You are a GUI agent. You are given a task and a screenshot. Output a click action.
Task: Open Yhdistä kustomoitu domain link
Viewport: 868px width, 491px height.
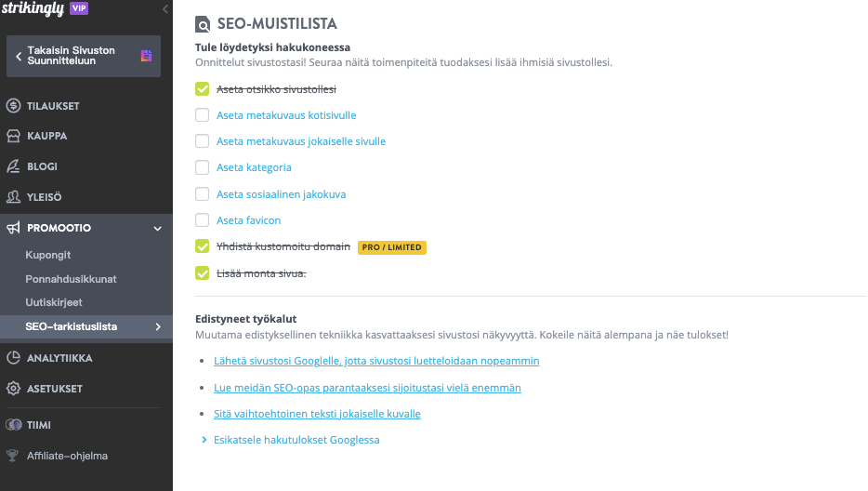283,246
